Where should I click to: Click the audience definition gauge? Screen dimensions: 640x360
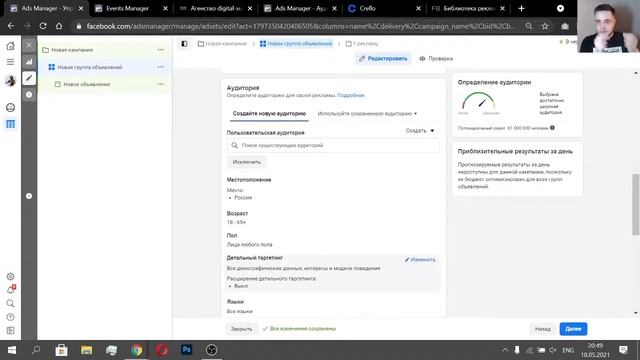(x=478, y=101)
